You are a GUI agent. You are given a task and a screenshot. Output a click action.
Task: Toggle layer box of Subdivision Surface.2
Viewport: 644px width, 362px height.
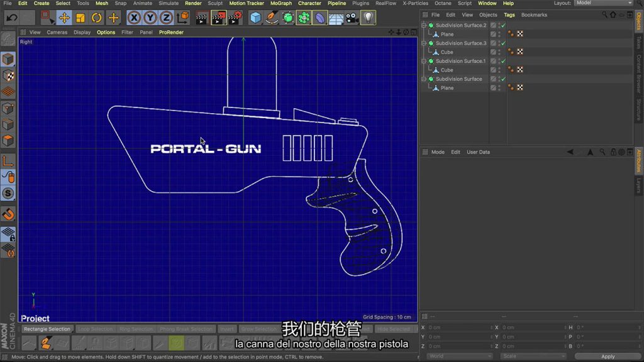493,25
